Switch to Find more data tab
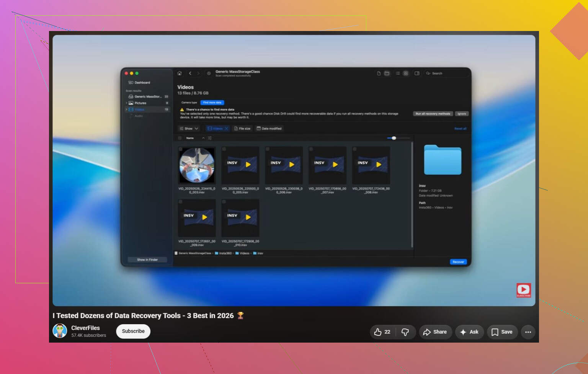The height and width of the screenshot is (374, 588). (x=212, y=103)
